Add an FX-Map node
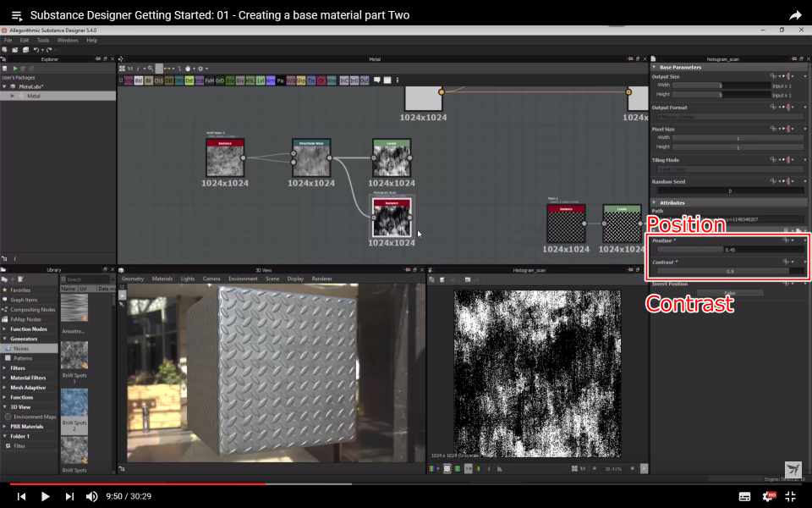This screenshot has width=812, height=508. click(x=210, y=80)
